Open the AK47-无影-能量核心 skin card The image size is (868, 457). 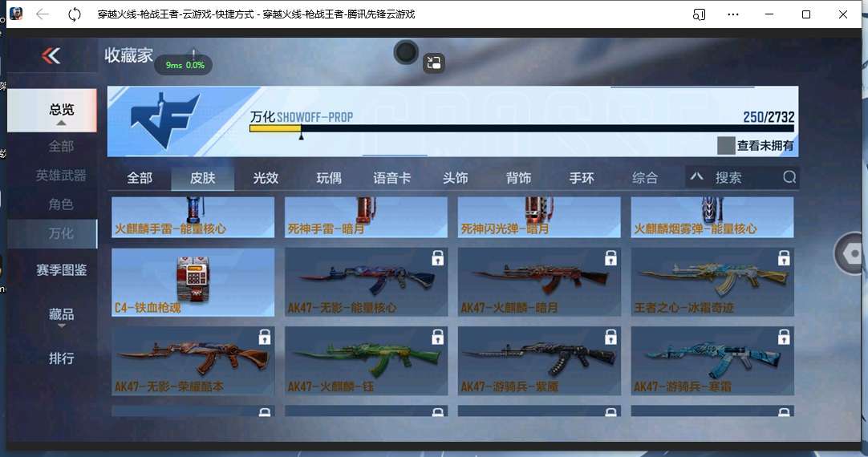[366, 282]
